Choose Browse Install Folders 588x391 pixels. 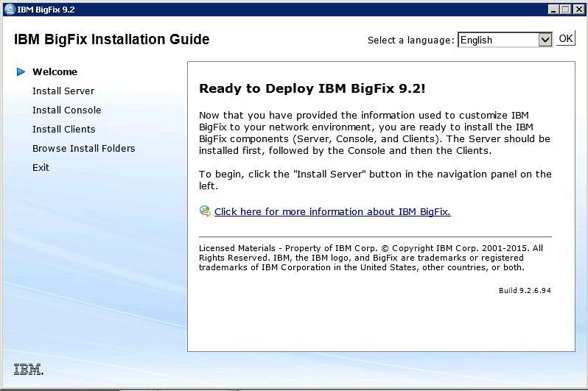click(x=83, y=148)
